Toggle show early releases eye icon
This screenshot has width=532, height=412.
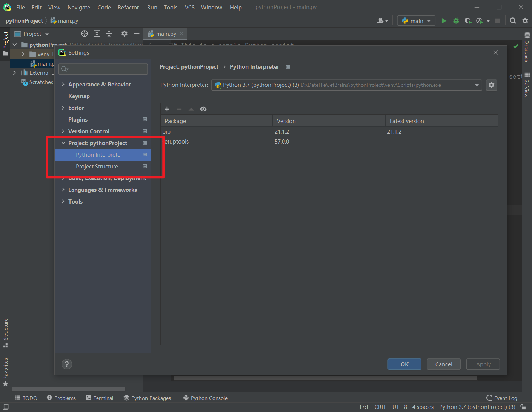tap(203, 109)
